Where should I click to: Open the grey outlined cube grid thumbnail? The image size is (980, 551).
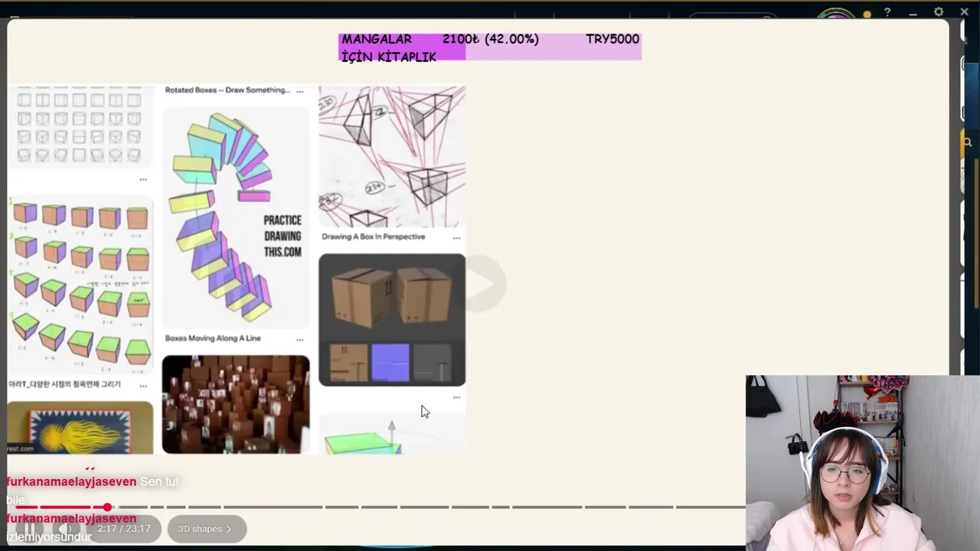pos(80,127)
